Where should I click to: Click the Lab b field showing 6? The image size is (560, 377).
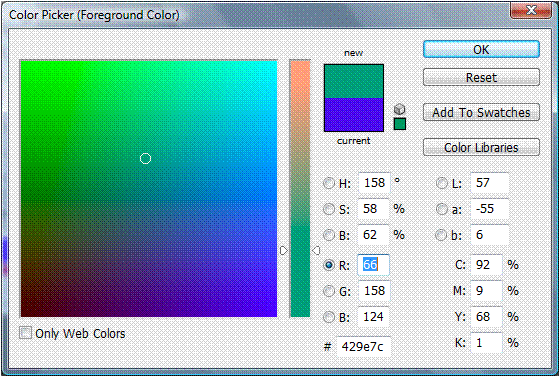point(489,235)
